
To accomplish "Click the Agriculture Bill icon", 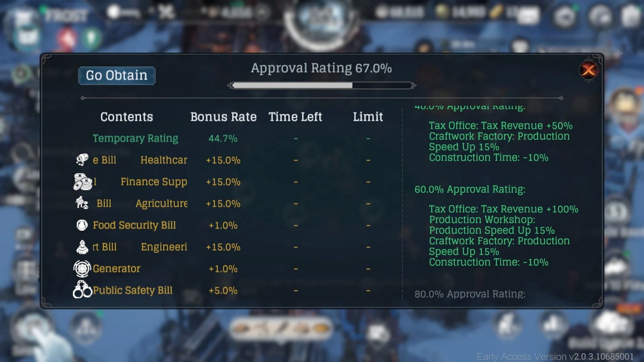I will 82,204.
